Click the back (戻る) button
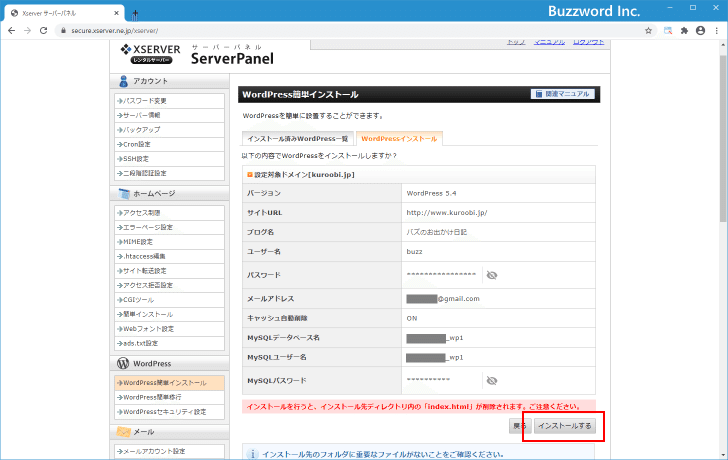The image size is (728, 460). (x=520, y=426)
